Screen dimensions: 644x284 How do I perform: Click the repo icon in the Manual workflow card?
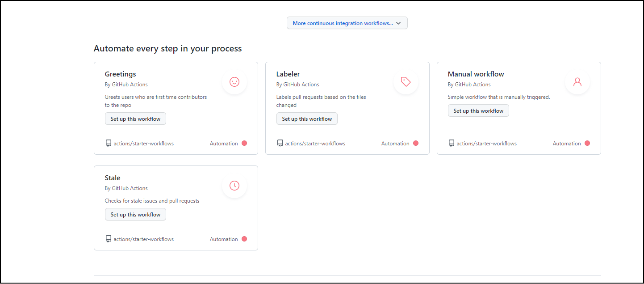click(x=451, y=144)
